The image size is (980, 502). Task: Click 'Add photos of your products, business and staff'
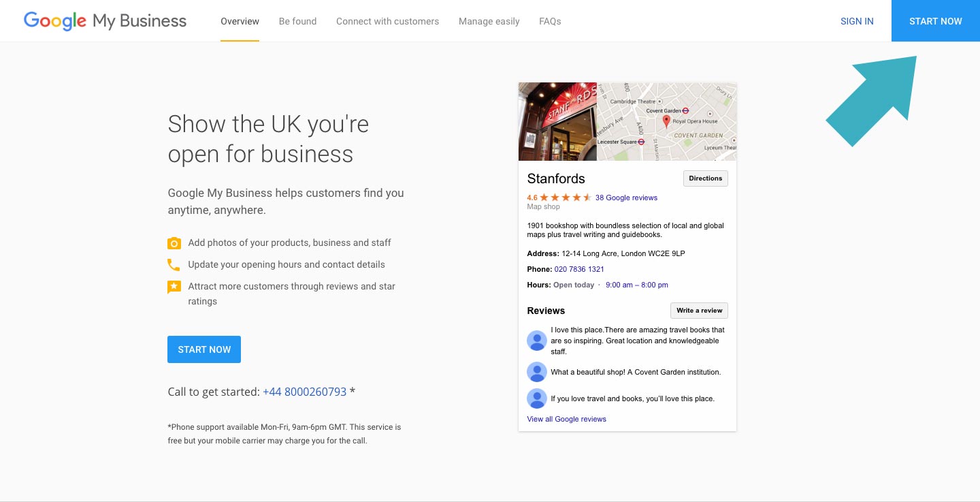290,242
